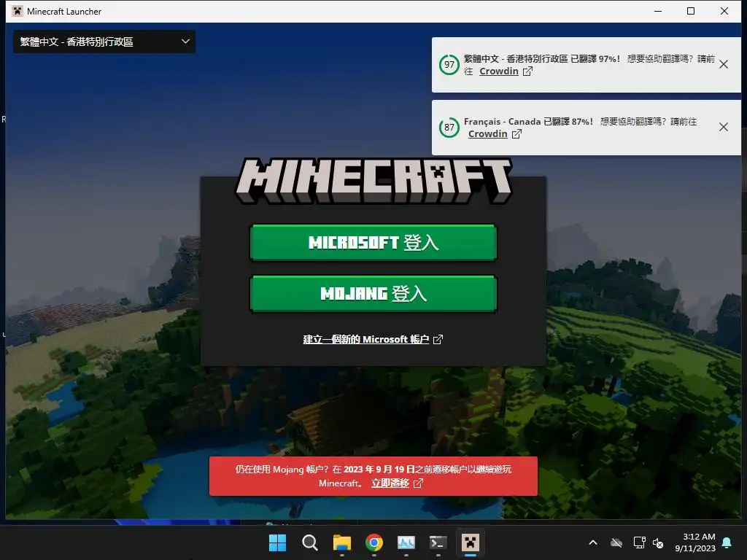
Task: Open Crowdin link in 97% translation notice
Action: [x=499, y=71]
